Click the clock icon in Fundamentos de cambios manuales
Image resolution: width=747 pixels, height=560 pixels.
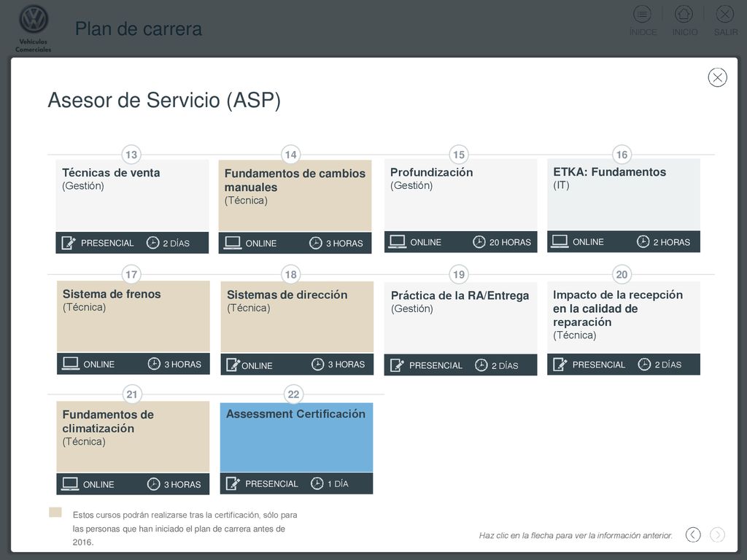click(x=315, y=243)
